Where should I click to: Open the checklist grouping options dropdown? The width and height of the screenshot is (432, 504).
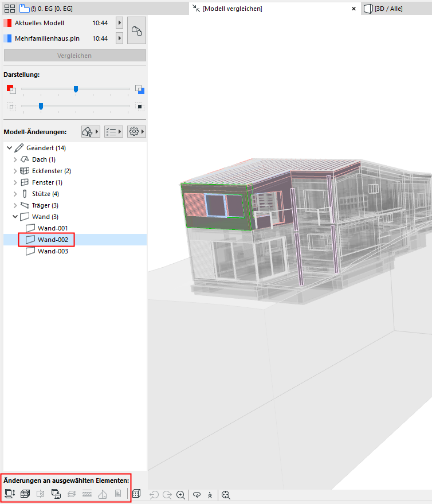click(x=113, y=131)
